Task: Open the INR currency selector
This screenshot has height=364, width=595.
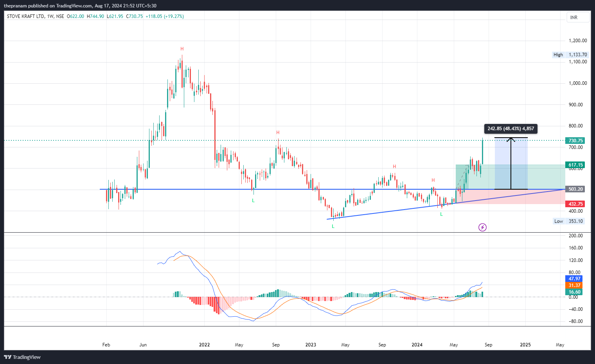Action: point(578,17)
